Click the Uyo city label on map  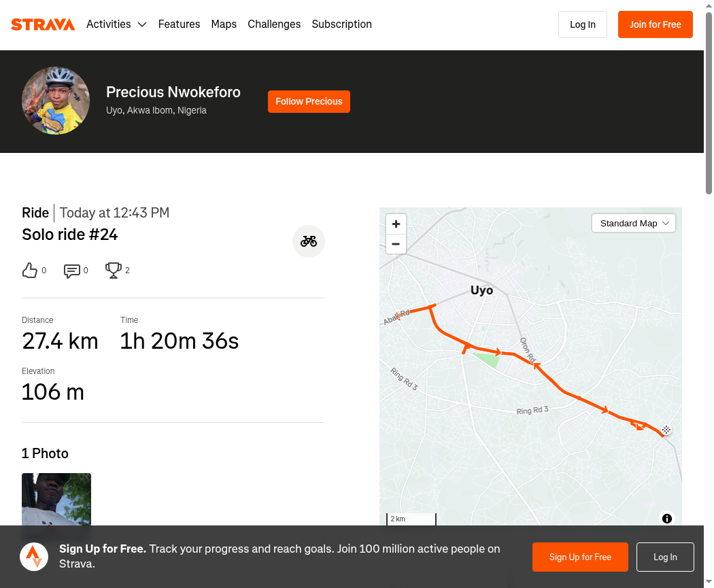click(481, 290)
